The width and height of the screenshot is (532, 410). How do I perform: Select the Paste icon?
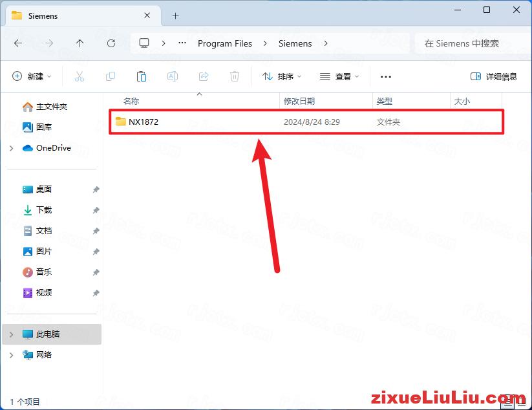point(142,76)
